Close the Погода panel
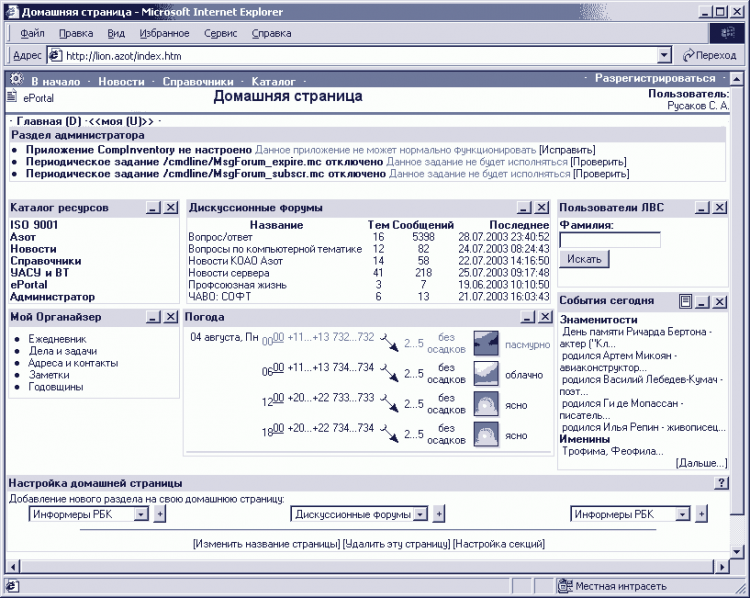Viewport: 750px width, 598px height. [545, 317]
